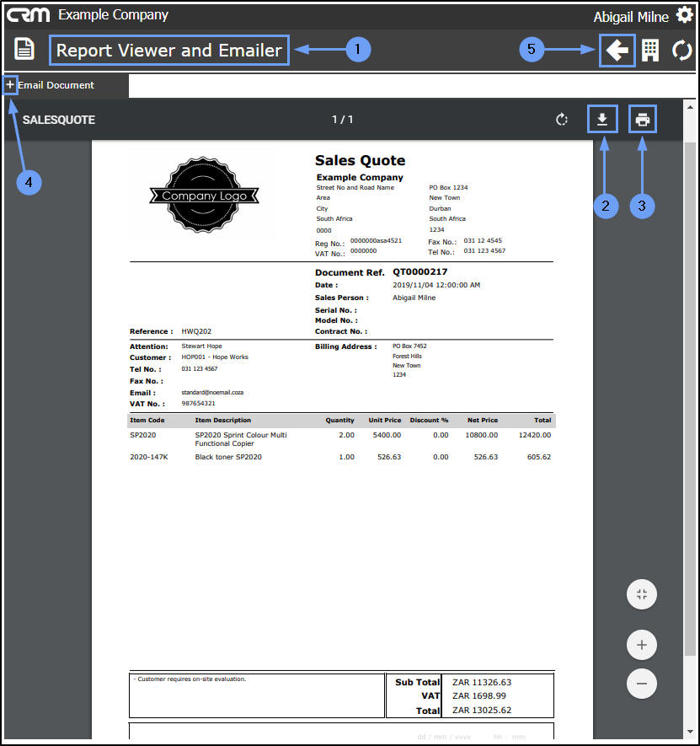Screen dimensions: 700x746
Task: Print the sales quote document
Action: pos(643,119)
